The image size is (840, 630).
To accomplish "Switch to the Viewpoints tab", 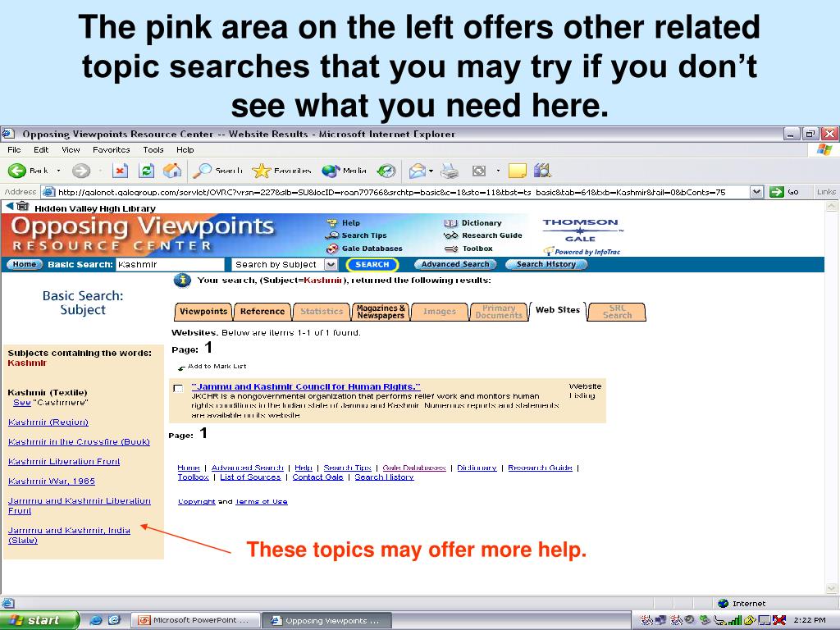I will [203, 311].
